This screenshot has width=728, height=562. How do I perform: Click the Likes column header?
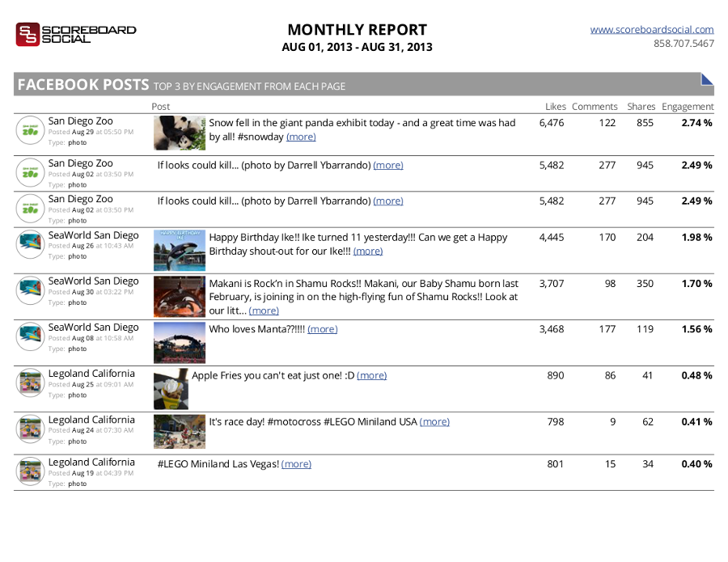(556, 107)
